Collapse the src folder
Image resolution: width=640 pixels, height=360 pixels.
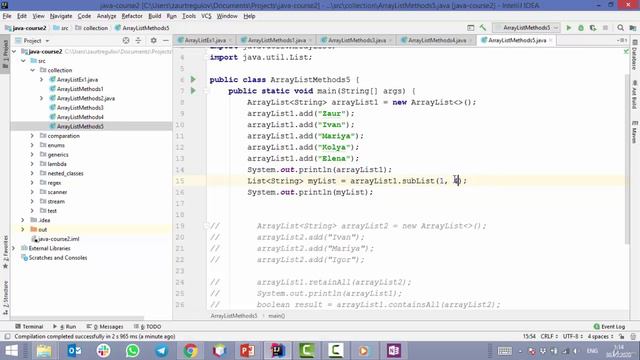pyautogui.click(x=23, y=61)
